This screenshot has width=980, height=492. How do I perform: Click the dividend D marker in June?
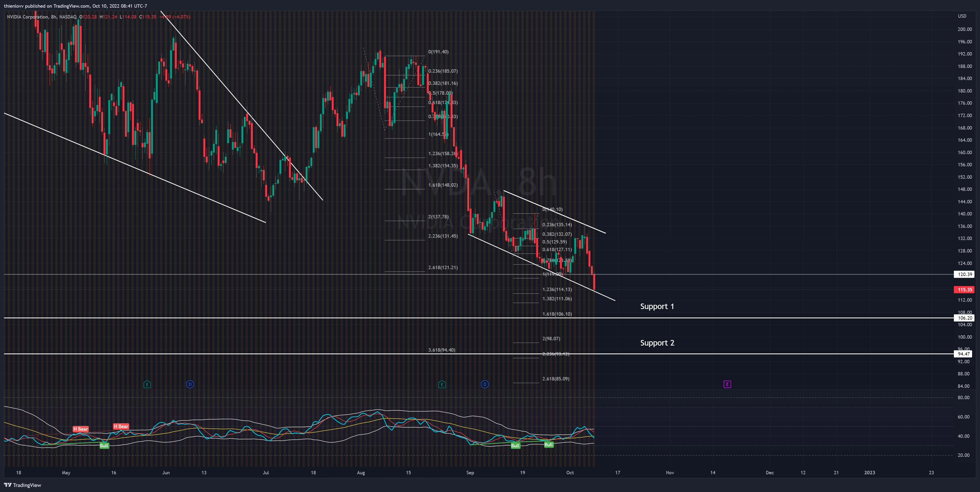190,384
